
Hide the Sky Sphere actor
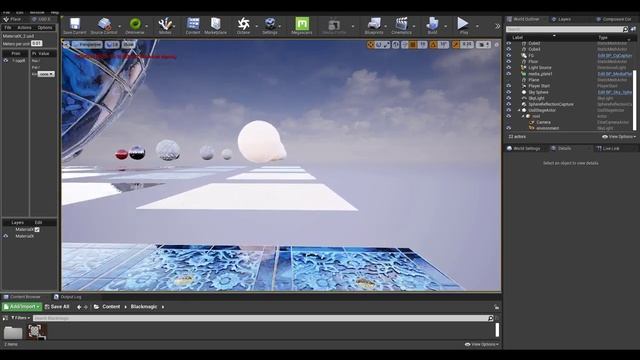pos(509,92)
